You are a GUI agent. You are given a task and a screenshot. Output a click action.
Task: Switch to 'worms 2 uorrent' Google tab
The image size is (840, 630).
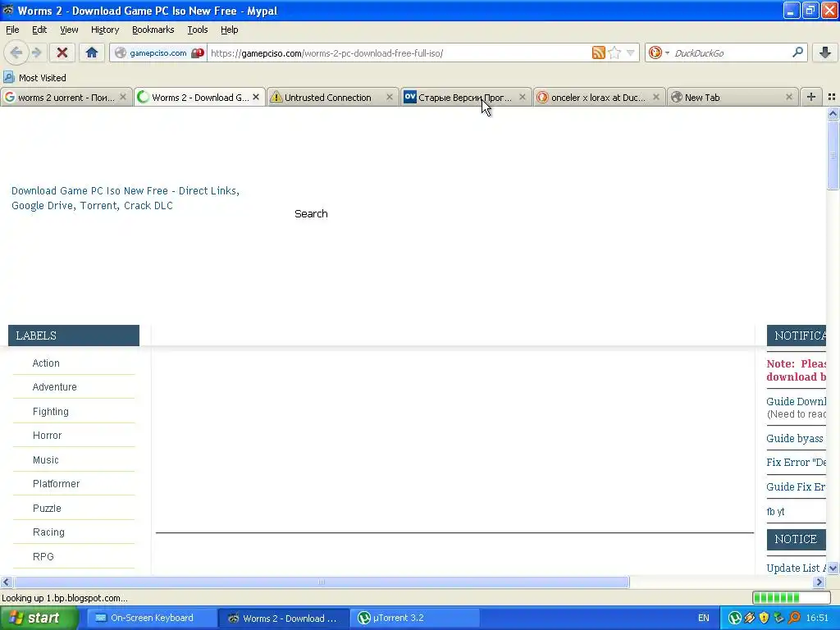[66, 97]
